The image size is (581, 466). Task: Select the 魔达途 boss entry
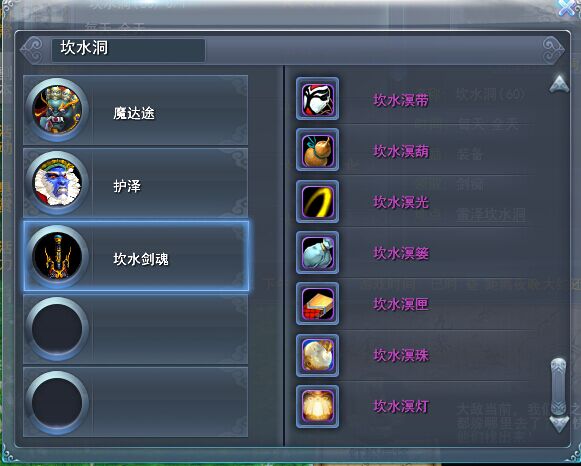[x=136, y=110]
